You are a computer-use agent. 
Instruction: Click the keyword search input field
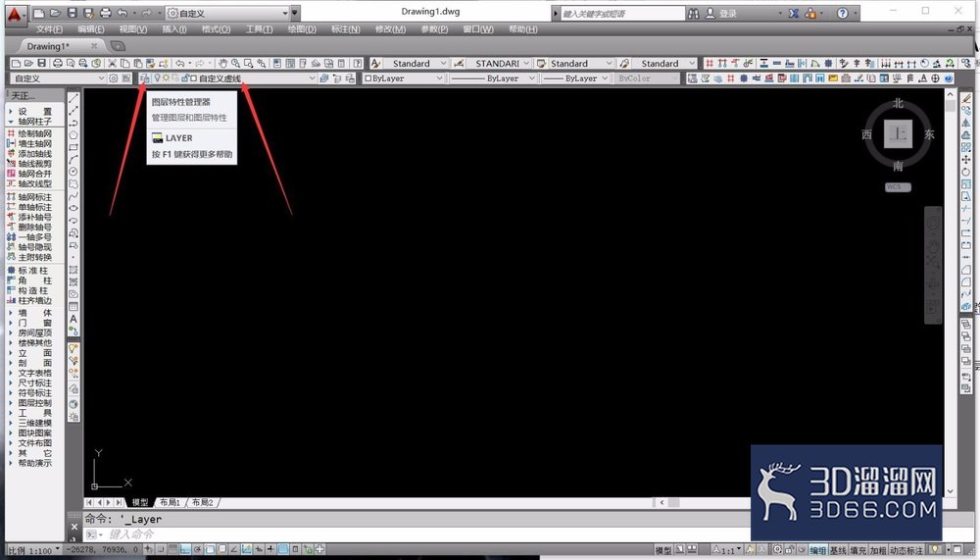[x=622, y=13]
